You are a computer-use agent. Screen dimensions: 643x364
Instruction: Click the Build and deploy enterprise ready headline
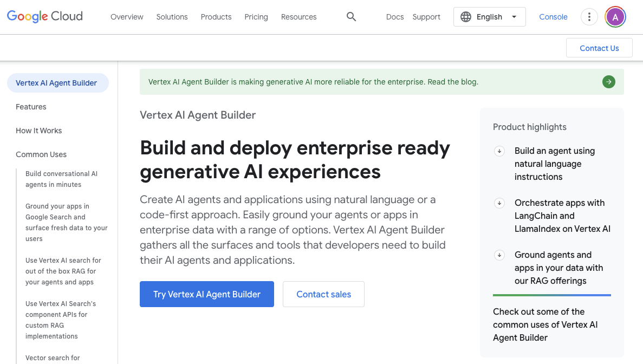pyautogui.click(x=295, y=160)
